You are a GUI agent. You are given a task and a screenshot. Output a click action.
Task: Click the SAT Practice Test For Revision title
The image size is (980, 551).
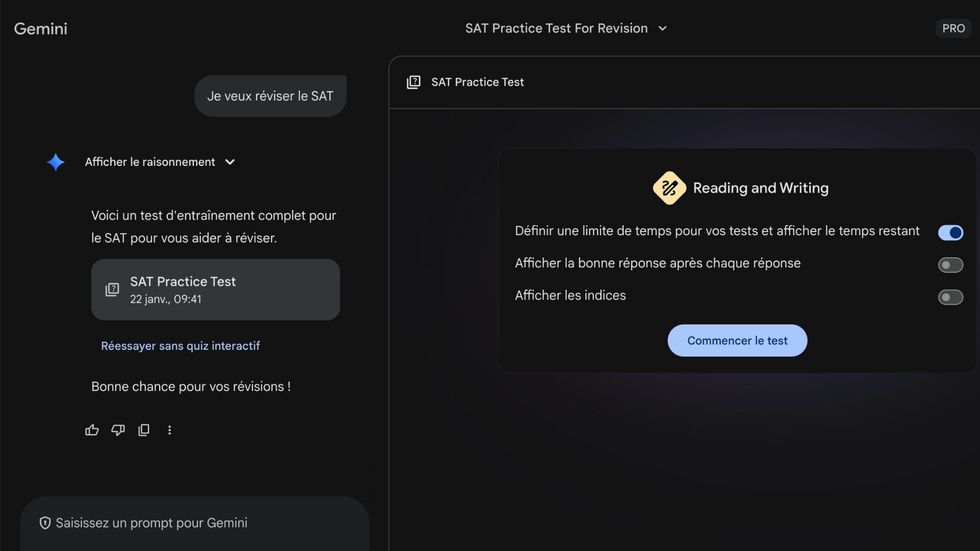pos(556,29)
